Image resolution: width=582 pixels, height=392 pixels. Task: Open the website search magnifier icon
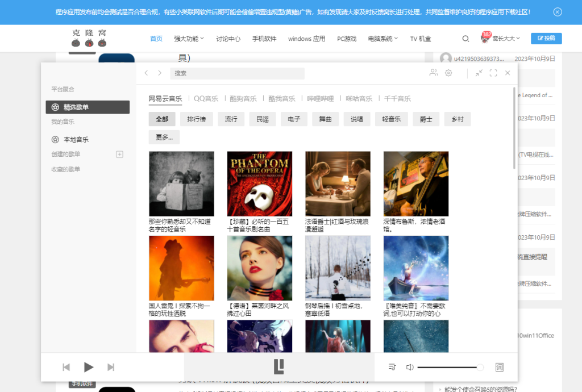[x=465, y=39]
